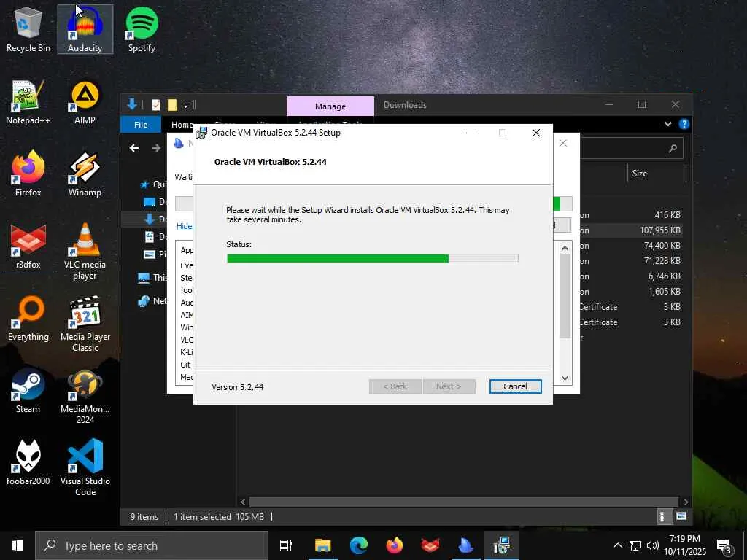Open File Explorer from the taskbar
This screenshot has width=747, height=560.
[x=322, y=545]
